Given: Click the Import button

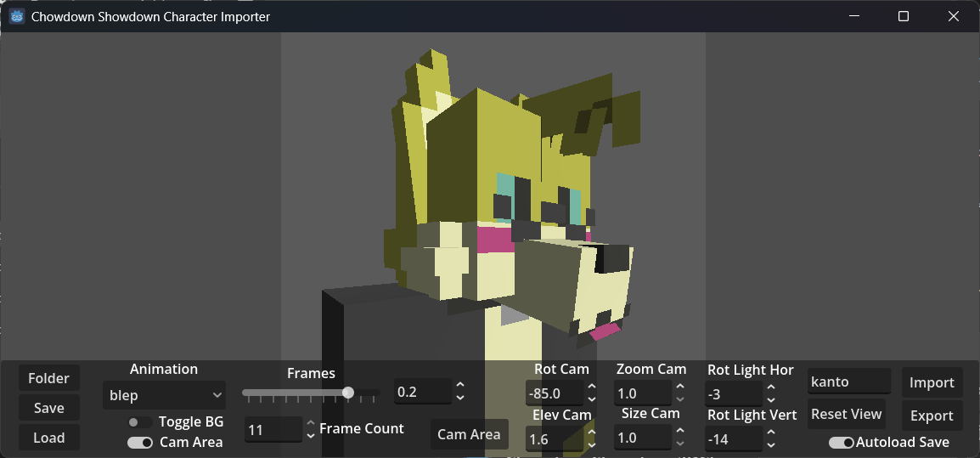Looking at the screenshot, I should 932,382.
